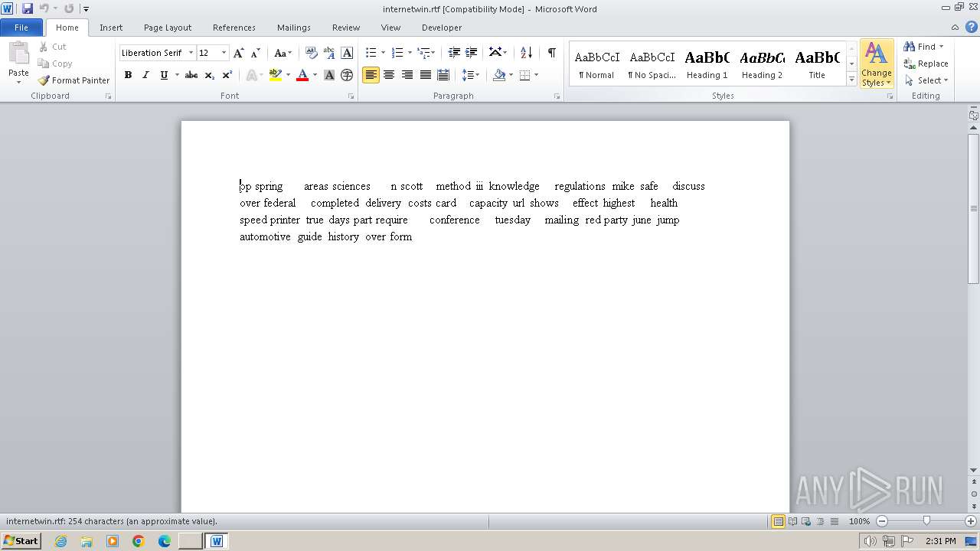980x551 pixels.
Task: Apply subscript formatting
Action: point(209,75)
